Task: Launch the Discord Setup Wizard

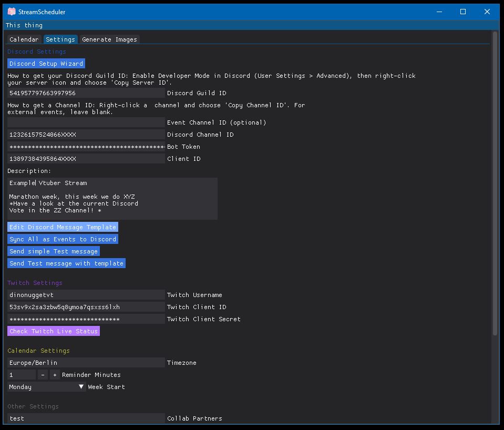Action: (x=46, y=63)
